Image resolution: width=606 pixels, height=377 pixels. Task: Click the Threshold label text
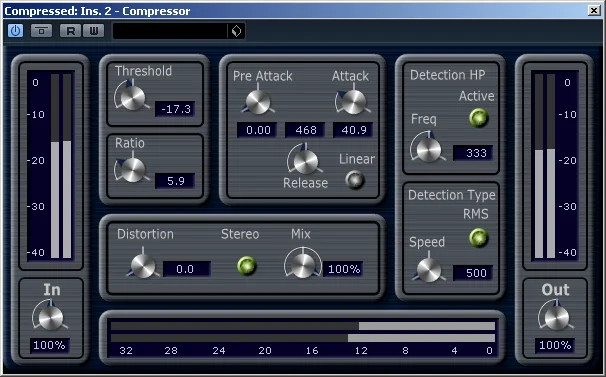[x=143, y=71]
